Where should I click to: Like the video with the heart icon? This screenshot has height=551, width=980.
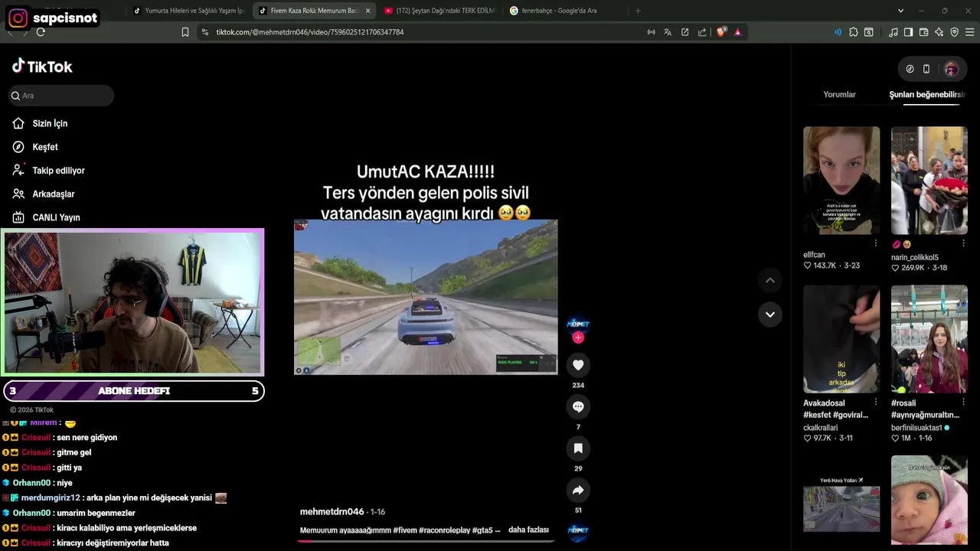578,365
